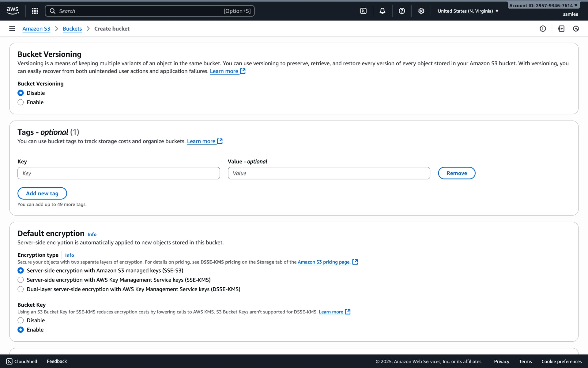
Task: Open the AWS services grid menu
Action: pyautogui.click(x=35, y=11)
